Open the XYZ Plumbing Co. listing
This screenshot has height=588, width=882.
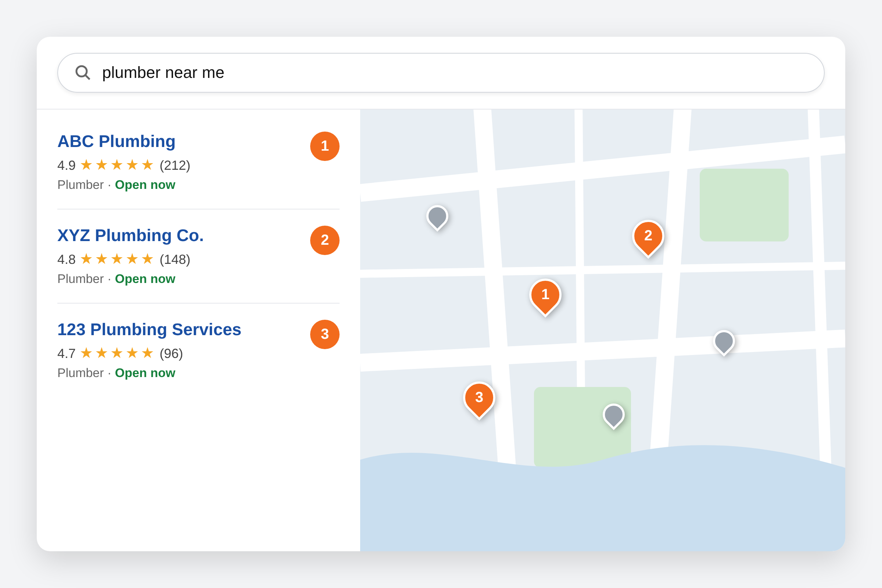coord(130,236)
